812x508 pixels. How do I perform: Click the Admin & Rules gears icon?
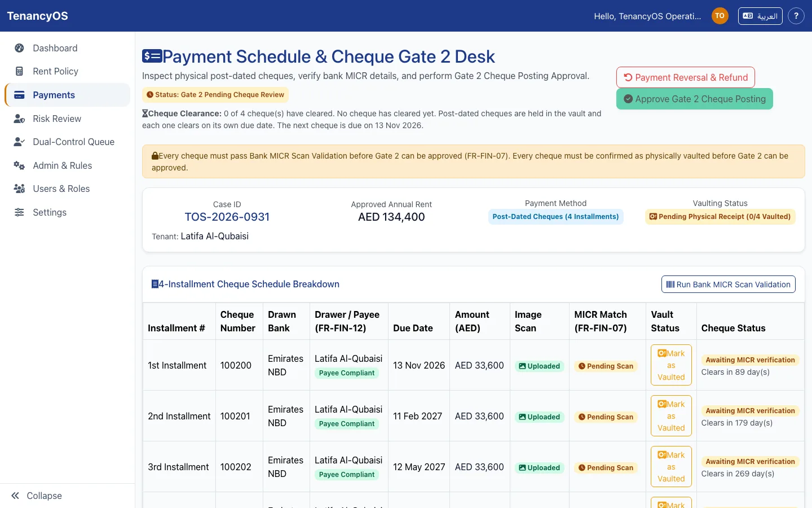tap(19, 165)
